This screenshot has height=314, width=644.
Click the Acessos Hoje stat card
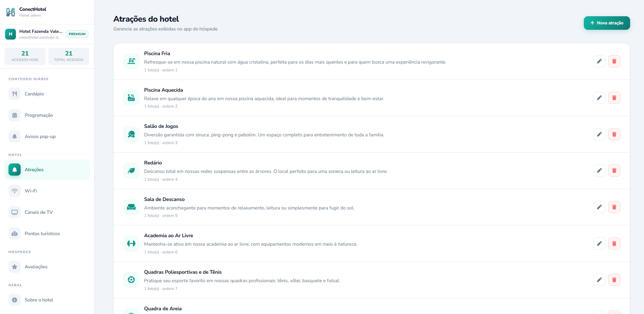[25, 56]
